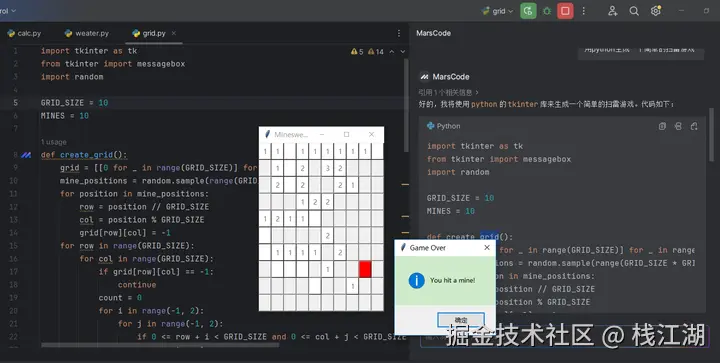Open IDE settings gear icon
This screenshot has height=363, width=720.
pos(656,11)
